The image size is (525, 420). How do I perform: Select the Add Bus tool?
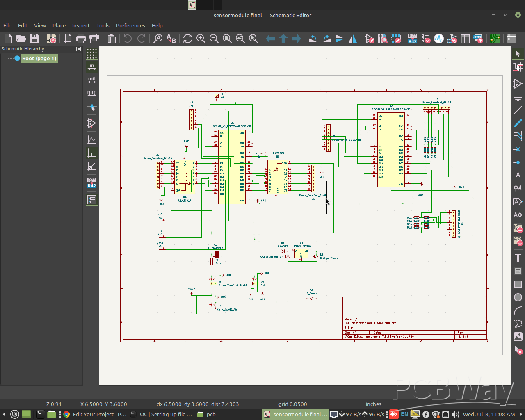pyautogui.click(x=518, y=123)
